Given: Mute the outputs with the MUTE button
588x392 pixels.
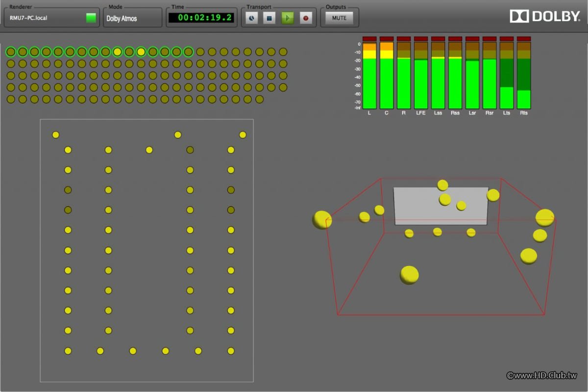Looking at the screenshot, I should point(339,18).
